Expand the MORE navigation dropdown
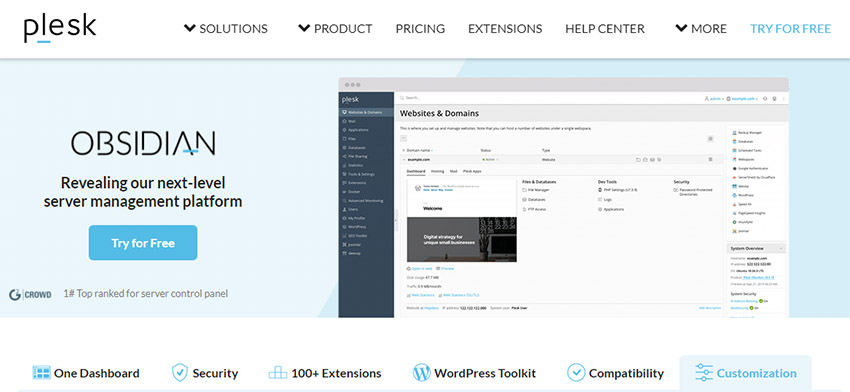Screen dimensions: 850x392 701,29
